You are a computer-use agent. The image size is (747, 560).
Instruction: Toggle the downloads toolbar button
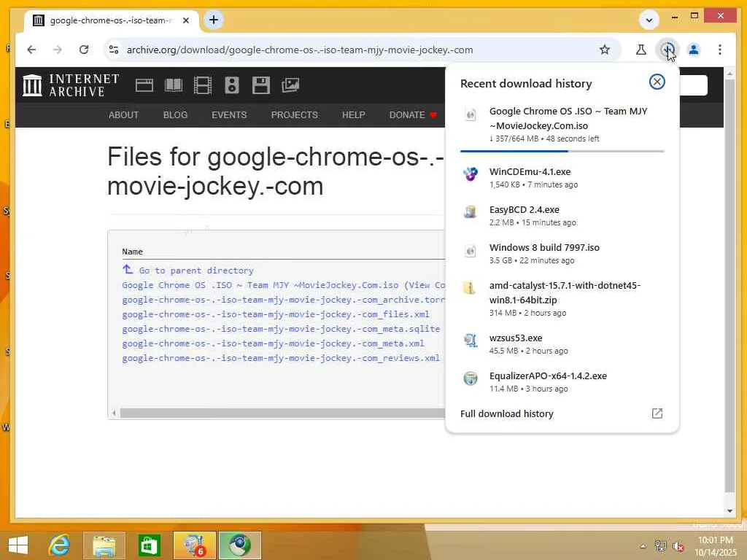pyautogui.click(x=667, y=50)
